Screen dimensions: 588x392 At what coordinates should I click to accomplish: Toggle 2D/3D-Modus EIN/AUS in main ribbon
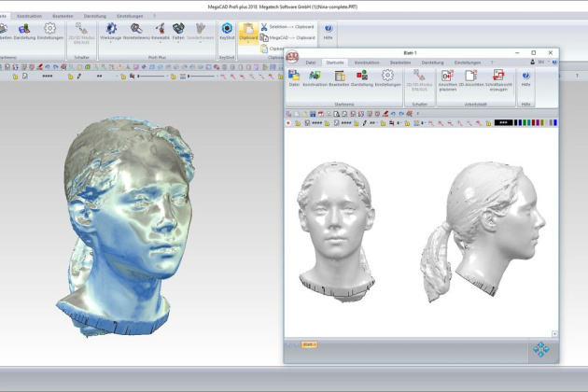click(81, 33)
